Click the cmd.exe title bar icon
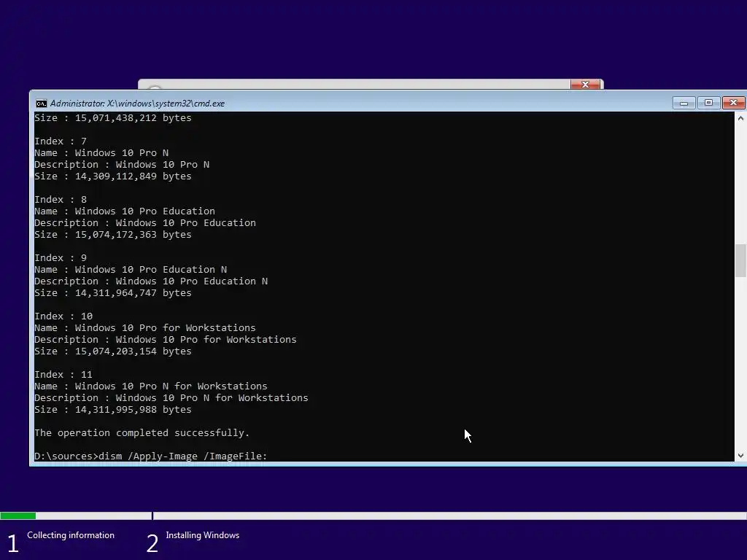This screenshot has height=560, width=747. (x=42, y=104)
